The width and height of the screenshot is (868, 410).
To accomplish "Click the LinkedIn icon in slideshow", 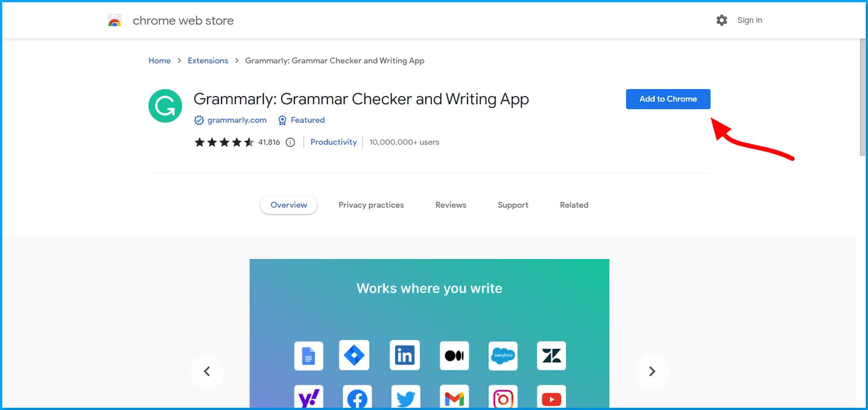I will pos(405,355).
